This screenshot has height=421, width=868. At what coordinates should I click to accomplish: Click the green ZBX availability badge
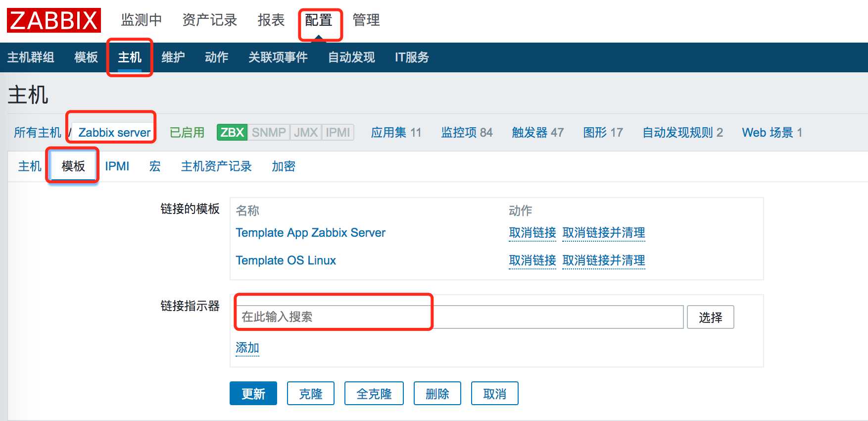tap(232, 132)
